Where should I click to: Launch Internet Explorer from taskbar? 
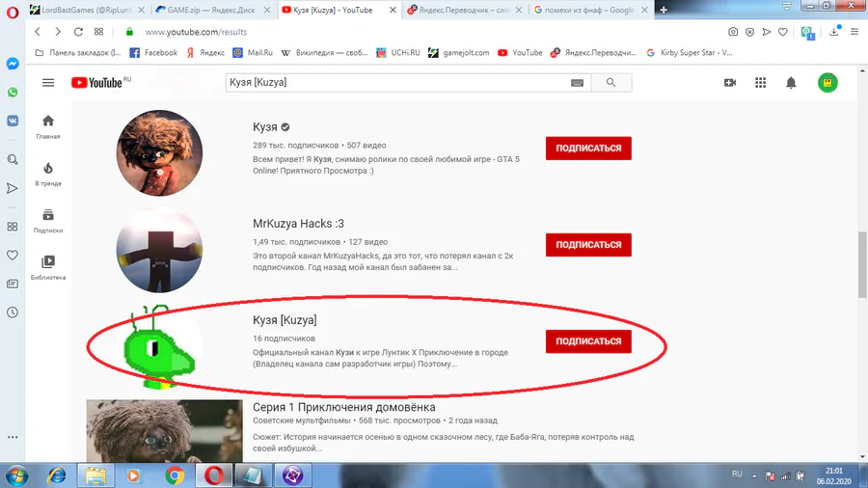click(57, 475)
